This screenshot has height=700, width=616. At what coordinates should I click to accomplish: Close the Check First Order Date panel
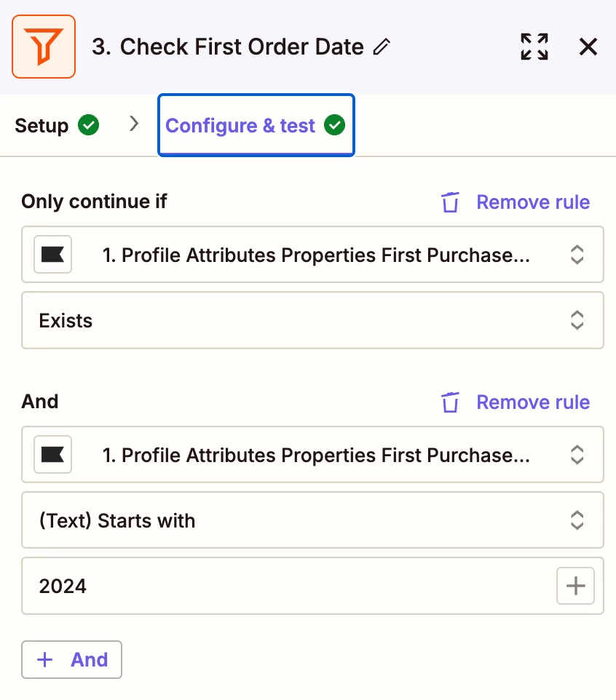click(x=588, y=47)
